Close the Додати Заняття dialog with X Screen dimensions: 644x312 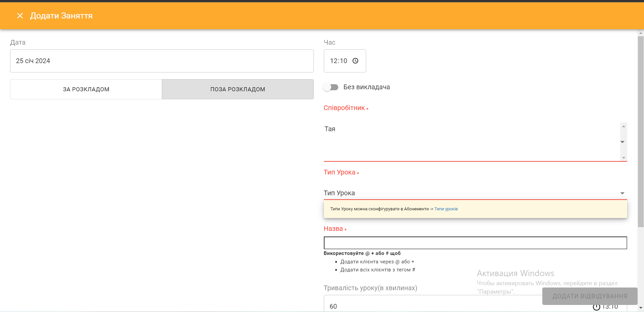coord(20,16)
